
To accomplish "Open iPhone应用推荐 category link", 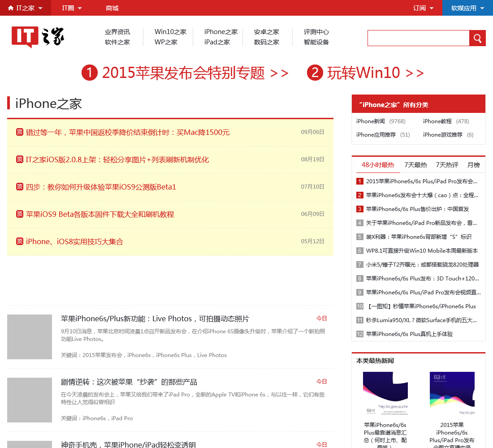I will point(376,135).
